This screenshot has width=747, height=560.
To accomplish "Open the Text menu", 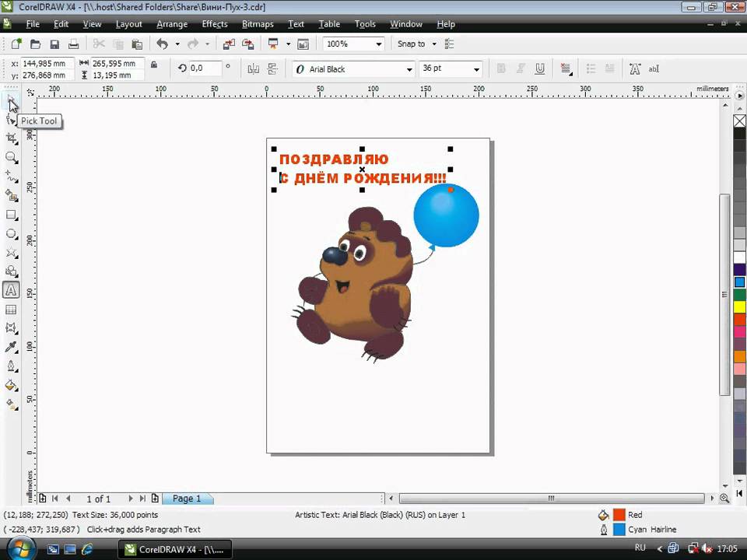I will [x=296, y=24].
